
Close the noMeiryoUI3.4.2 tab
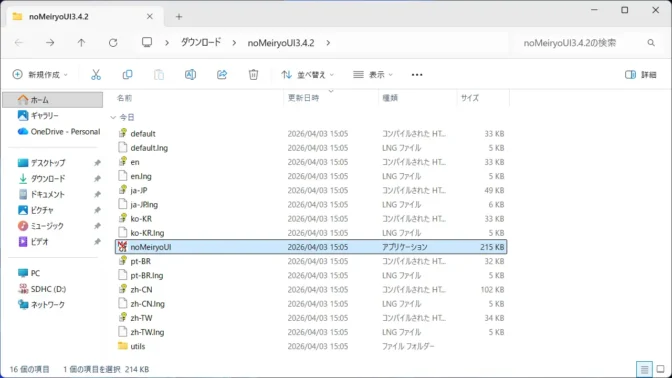pos(150,16)
